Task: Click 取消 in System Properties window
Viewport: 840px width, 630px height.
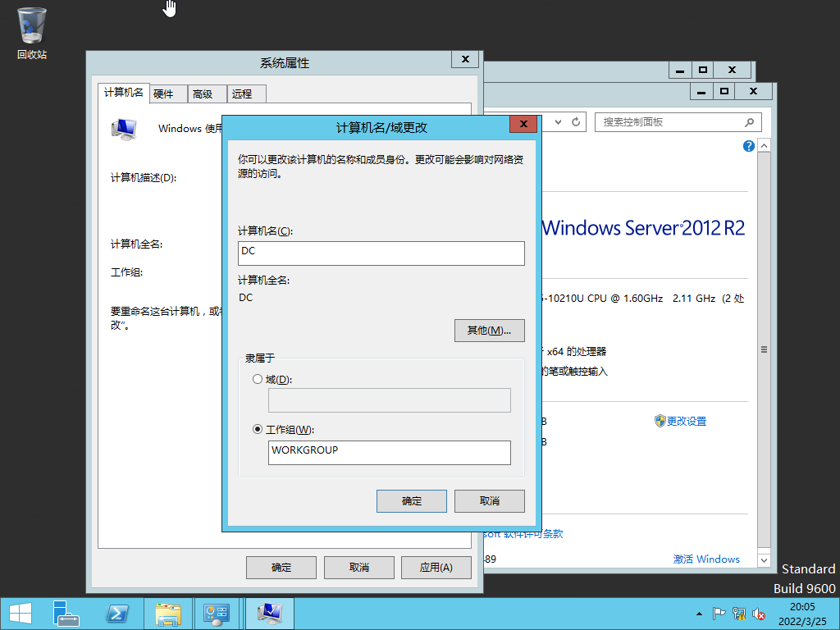Action: click(x=359, y=568)
